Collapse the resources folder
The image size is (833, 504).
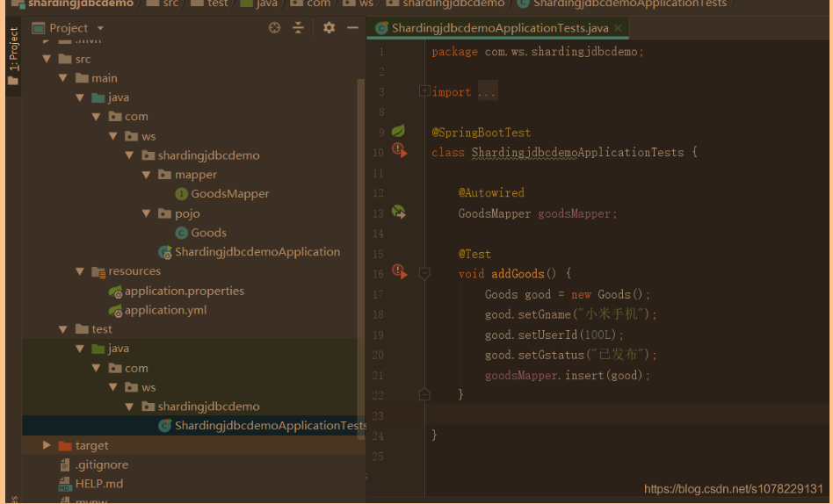pos(80,271)
